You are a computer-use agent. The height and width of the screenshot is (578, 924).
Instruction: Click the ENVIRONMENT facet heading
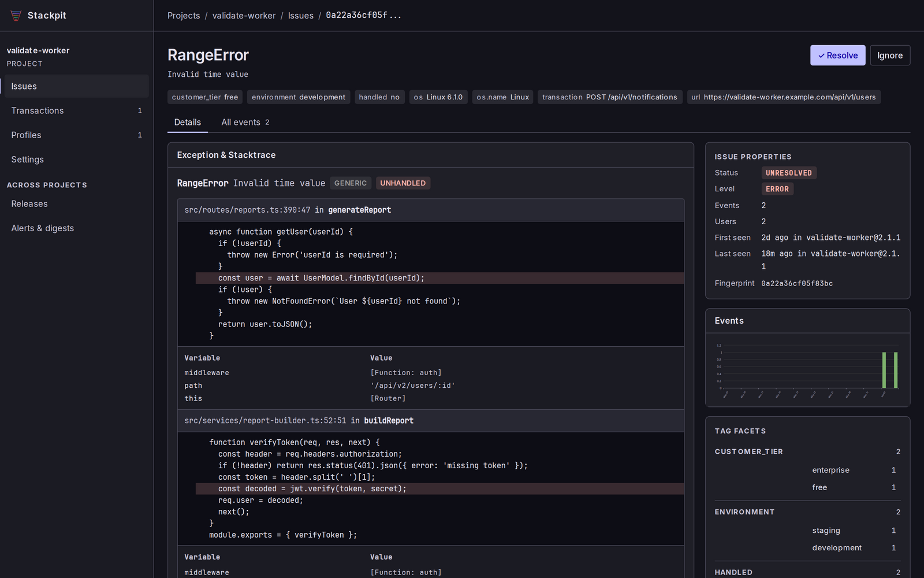[x=744, y=512]
